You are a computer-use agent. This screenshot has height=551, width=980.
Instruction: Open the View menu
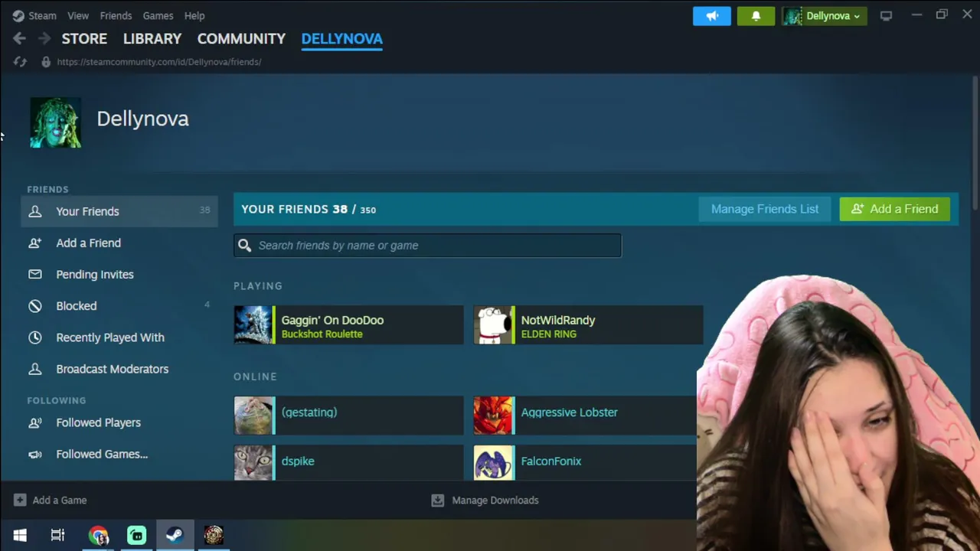point(78,15)
